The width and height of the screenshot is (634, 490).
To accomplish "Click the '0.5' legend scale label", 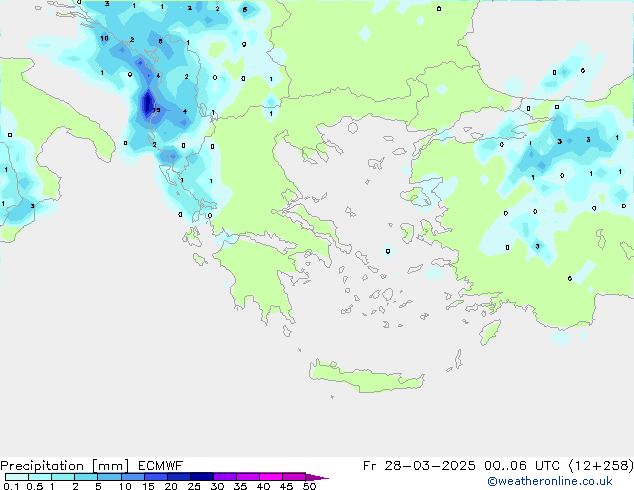I will (34, 486).
